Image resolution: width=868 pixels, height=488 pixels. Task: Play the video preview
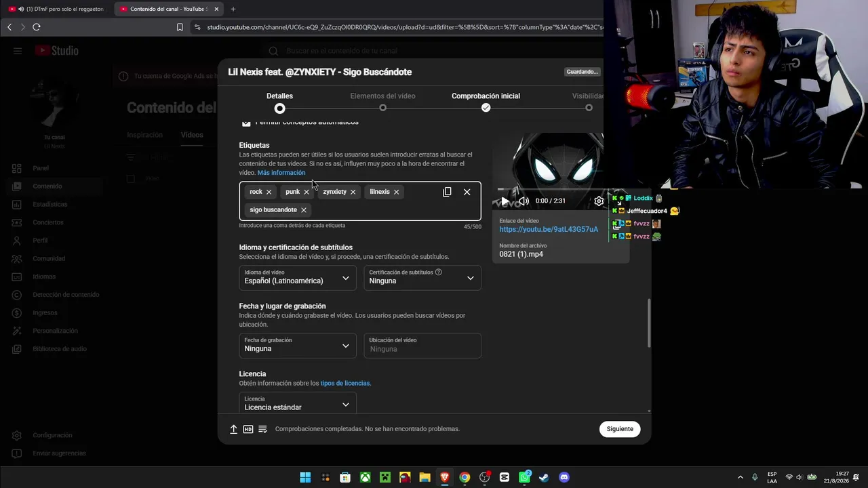tap(505, 201)
